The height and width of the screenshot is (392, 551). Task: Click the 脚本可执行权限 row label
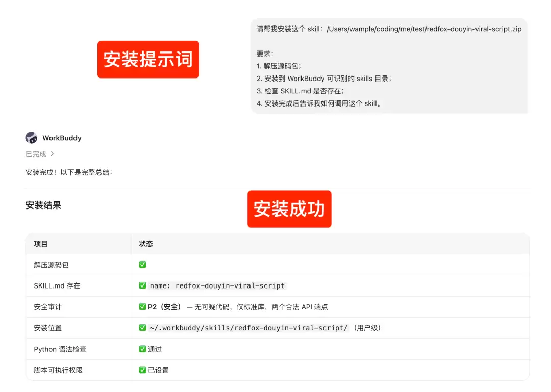(58, 370)
